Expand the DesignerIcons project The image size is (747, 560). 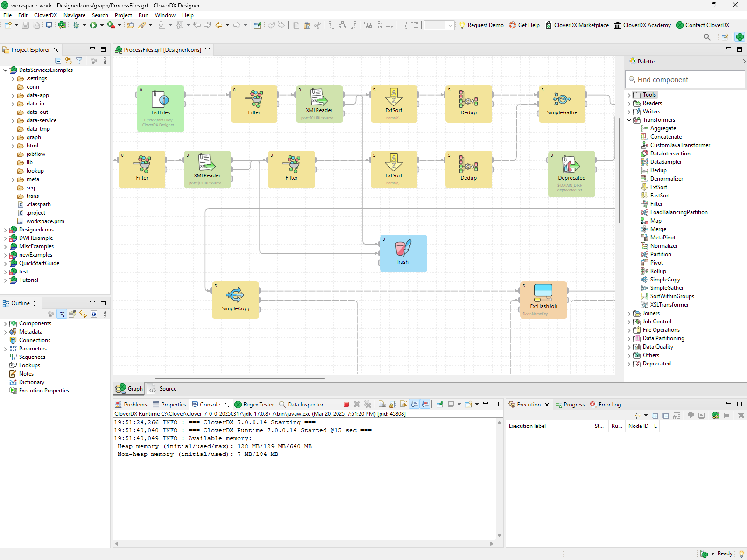point(6,230)
